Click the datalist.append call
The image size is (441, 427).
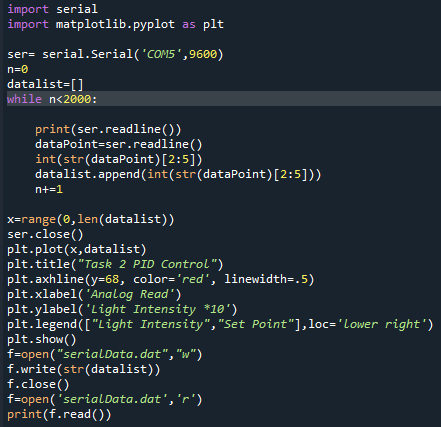click(x=178, y=174)
